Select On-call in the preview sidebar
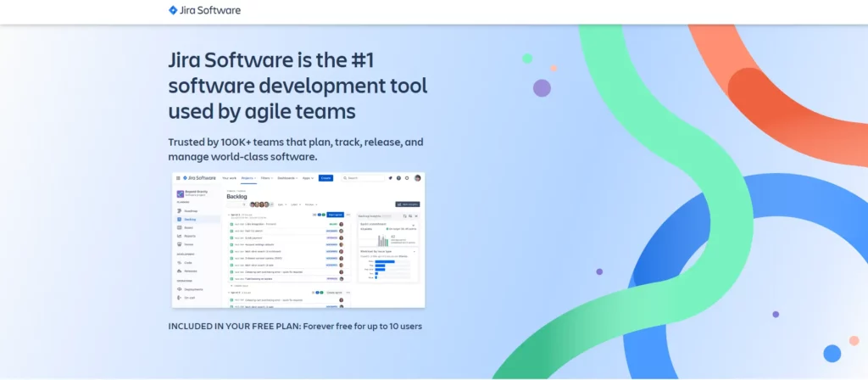 186,298
